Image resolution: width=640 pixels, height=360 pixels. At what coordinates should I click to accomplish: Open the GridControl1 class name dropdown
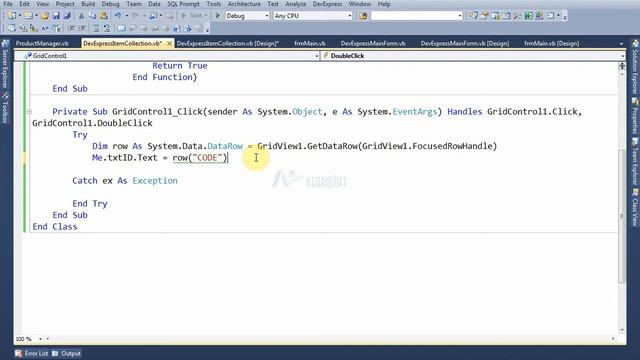(x=317, y=56)
